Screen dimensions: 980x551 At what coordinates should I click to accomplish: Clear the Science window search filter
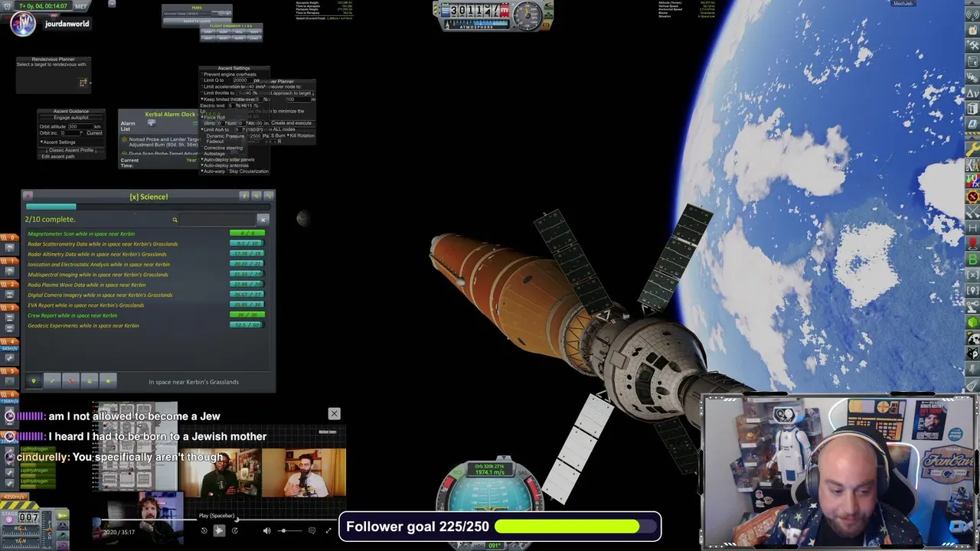pos(263,220)
